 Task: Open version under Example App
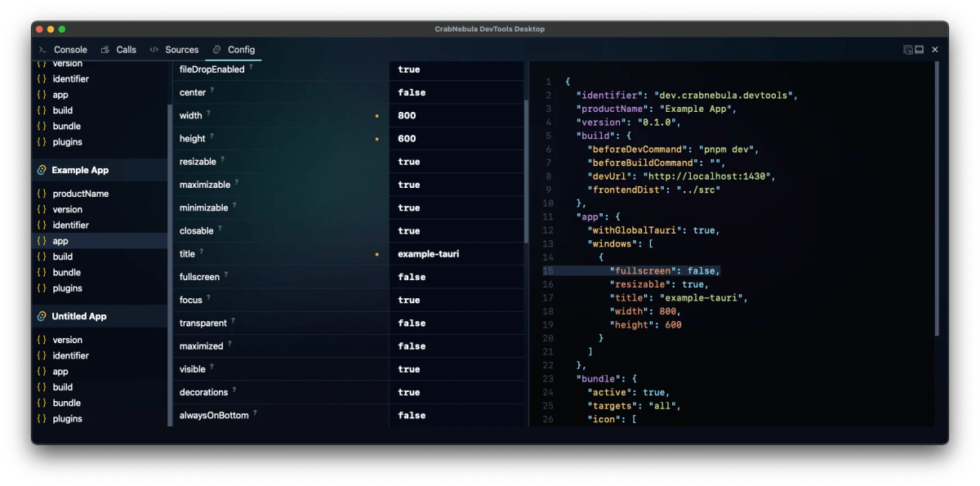tap(100, 209)
